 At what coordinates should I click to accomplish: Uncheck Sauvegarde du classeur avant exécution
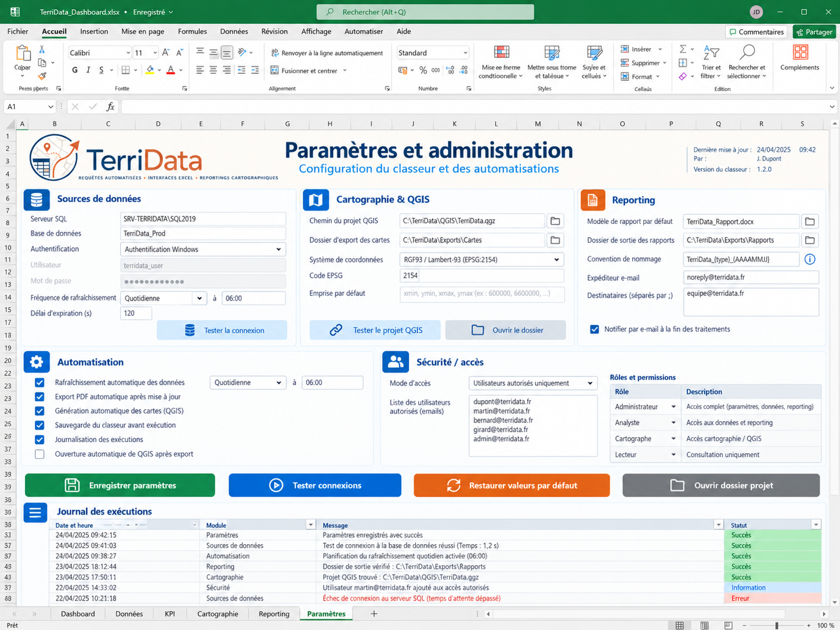pyautogui.click(x=39, y=425)
